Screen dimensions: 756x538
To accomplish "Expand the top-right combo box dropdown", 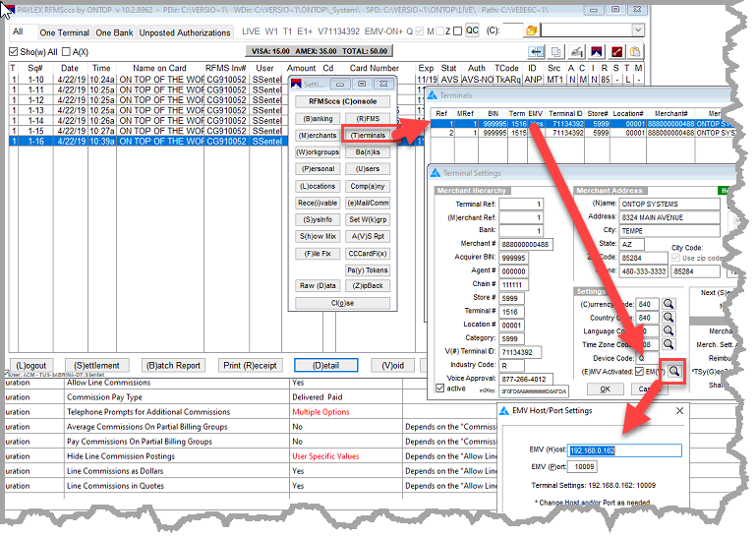I will (638, 30).
